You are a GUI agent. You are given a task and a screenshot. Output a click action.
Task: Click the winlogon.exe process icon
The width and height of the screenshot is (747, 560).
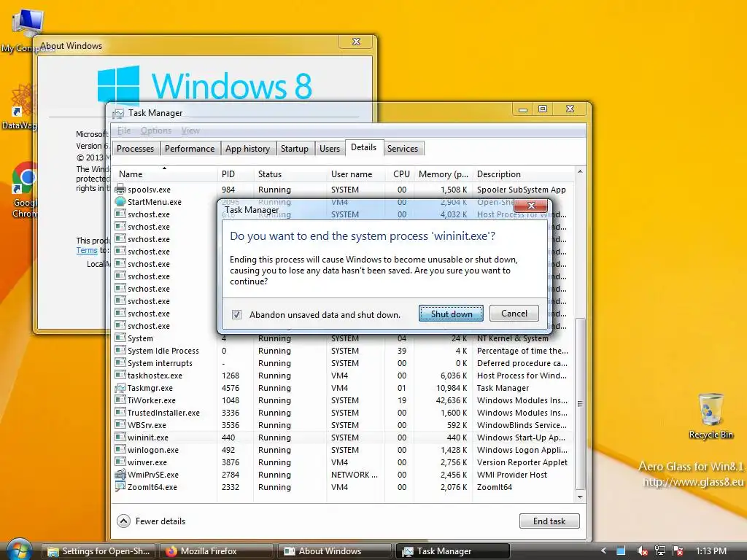pyautogui.click(x=120, y=449)
